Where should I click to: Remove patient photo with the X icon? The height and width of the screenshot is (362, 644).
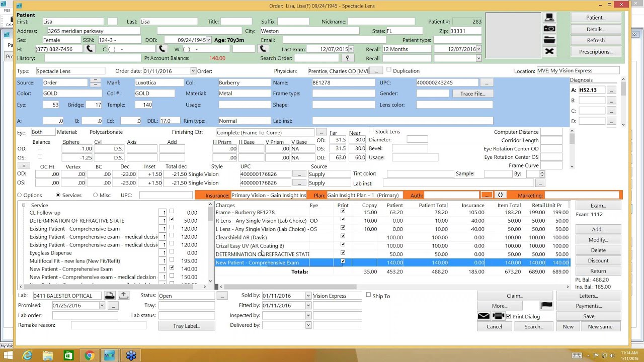tap(549, 51)
